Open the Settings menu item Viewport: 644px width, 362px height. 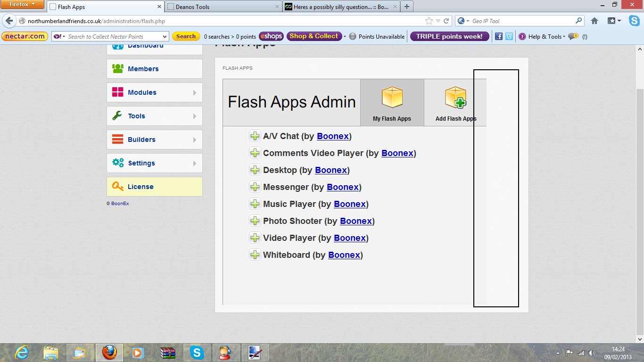click(x=141, y=163)
